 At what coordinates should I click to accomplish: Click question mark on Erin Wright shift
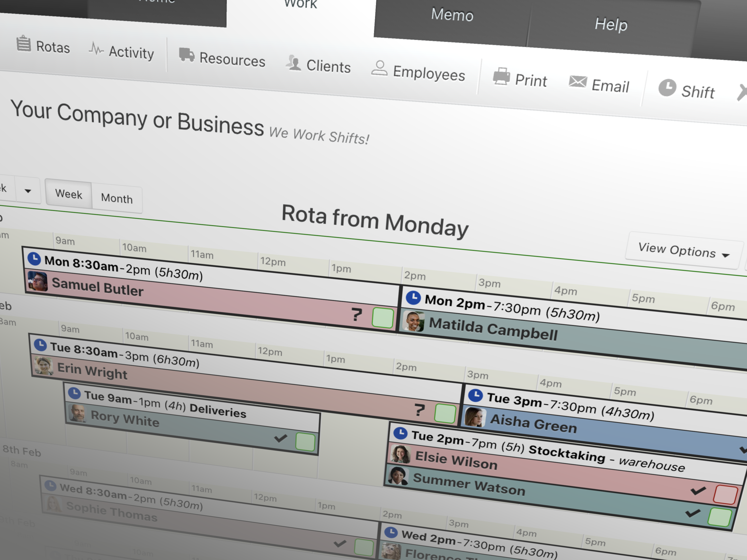click(419, 410)
